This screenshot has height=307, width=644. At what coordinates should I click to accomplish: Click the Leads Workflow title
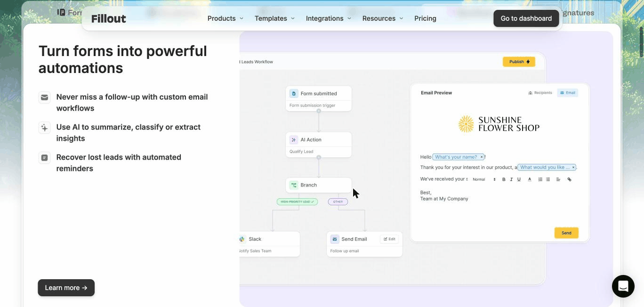(256, 62)
